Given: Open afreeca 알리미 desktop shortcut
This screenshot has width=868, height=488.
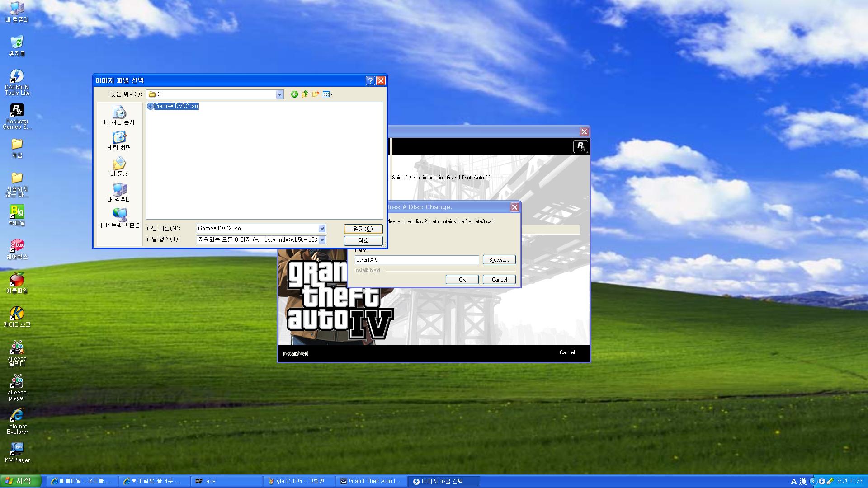Looking at the screenshot, I should [17, 353].
